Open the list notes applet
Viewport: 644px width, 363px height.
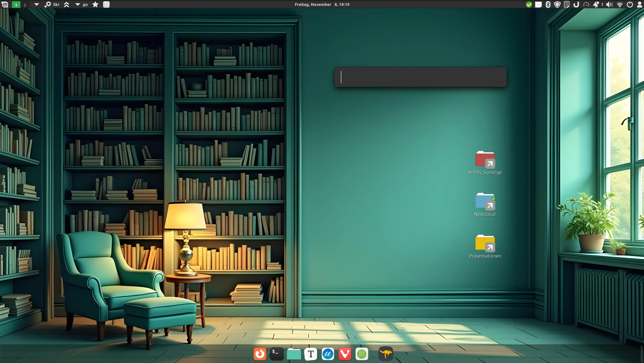pyautogui.click(x=106, y=4)
